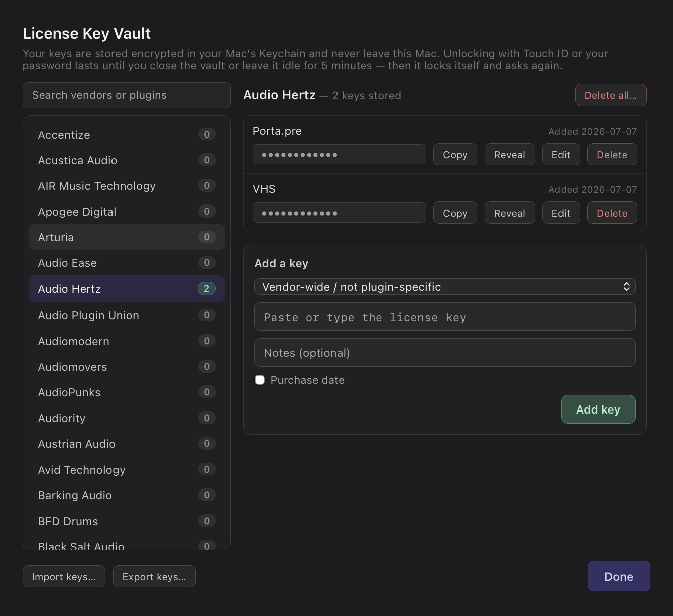Enable the Purchase date checkbox
The height and width of the screenshot is (616, 673).
pos(260,380)
